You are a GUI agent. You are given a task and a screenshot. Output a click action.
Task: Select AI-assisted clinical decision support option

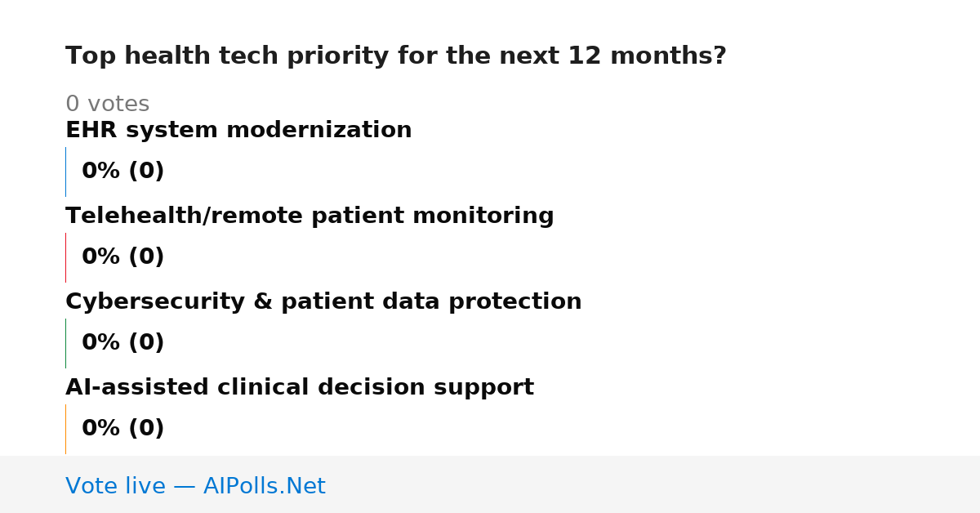300,387
